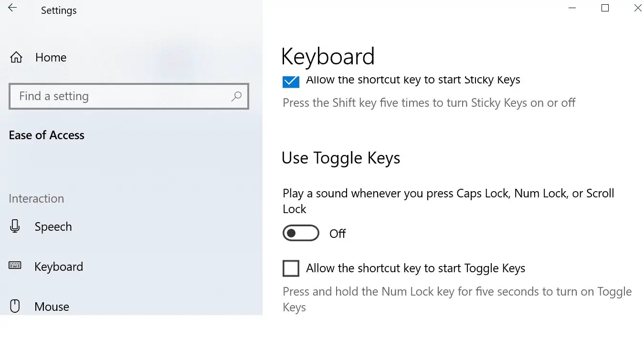The height and width of the screenshot is (338, 644).
Task: Click the Keyboard icon in sidebar
Action: [15, 266]
